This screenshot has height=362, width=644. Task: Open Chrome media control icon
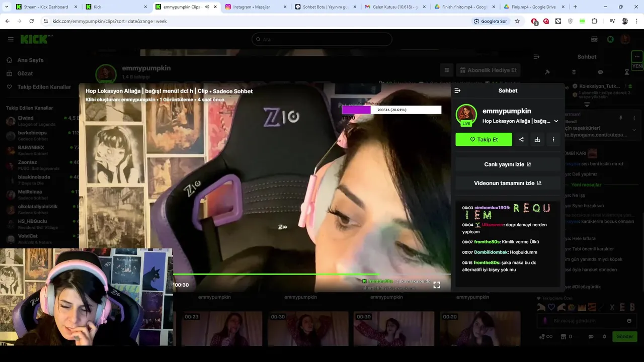pyautogui.click(x=612, y=21)
